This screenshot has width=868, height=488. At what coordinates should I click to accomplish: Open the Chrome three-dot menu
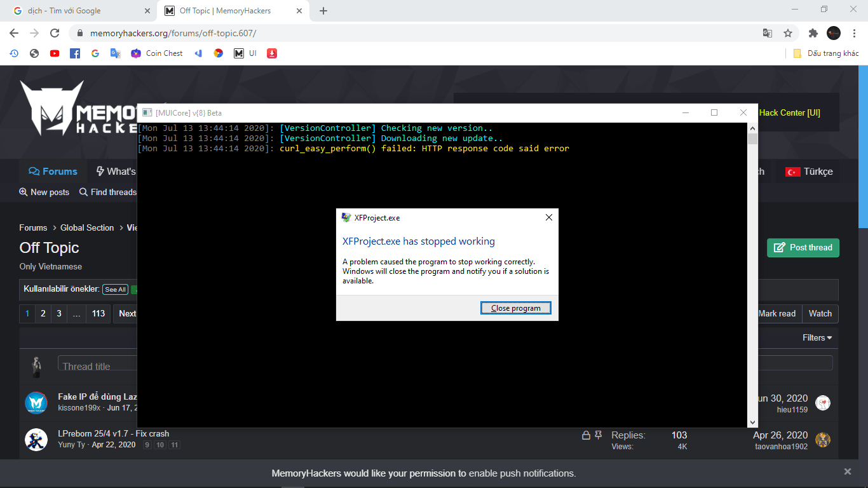(853, 33)
